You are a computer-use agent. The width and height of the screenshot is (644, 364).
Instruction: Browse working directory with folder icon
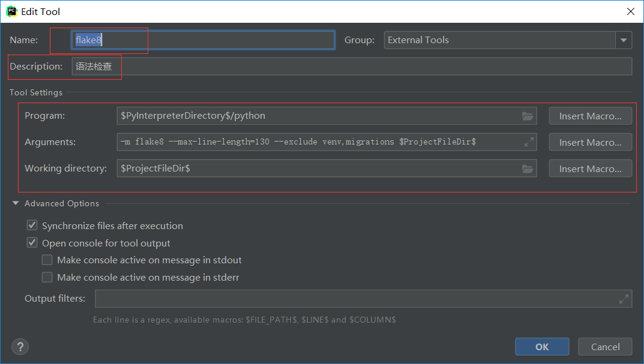(x=528, y=169)
